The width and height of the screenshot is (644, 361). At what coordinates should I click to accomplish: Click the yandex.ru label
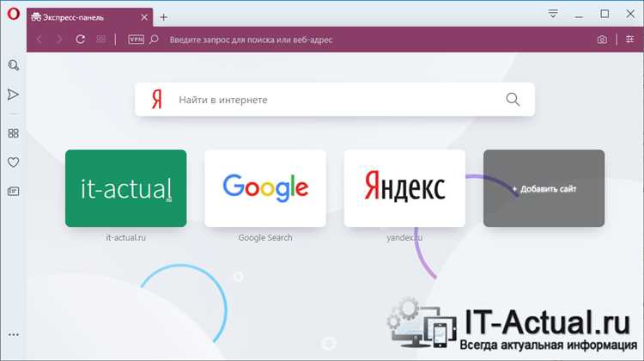pos(404,237)
